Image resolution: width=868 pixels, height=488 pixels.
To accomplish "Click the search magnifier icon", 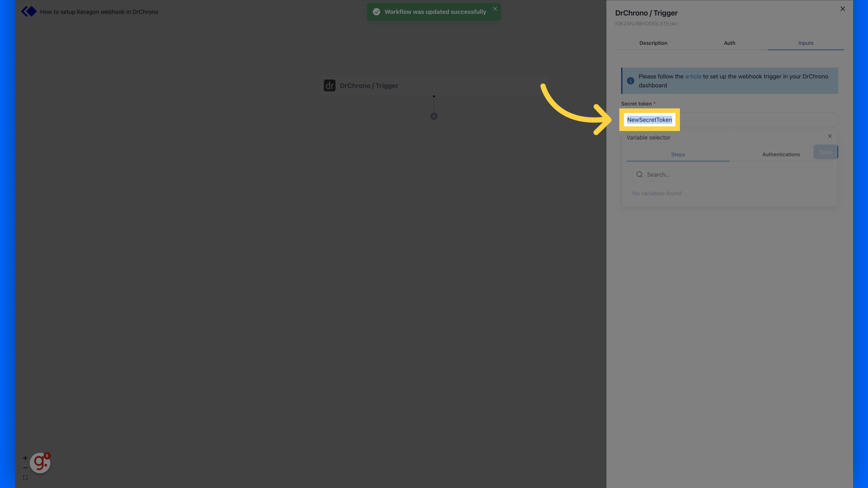I will click(x=639, y=174).
